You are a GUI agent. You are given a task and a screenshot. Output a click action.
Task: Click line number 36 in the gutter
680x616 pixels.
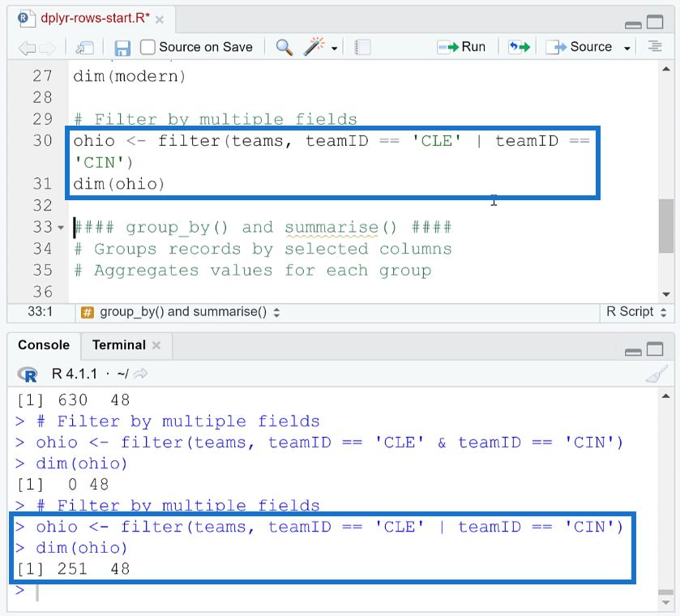pyautogui.click(x=42, y=292)
